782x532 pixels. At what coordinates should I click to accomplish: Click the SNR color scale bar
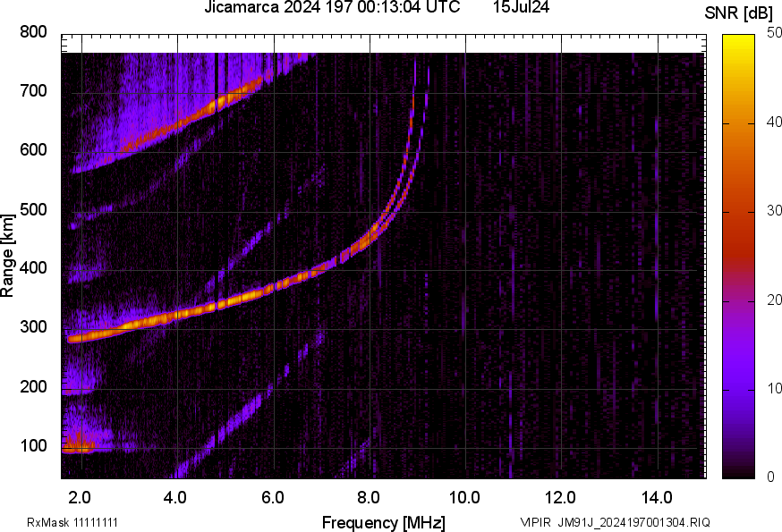739,257
